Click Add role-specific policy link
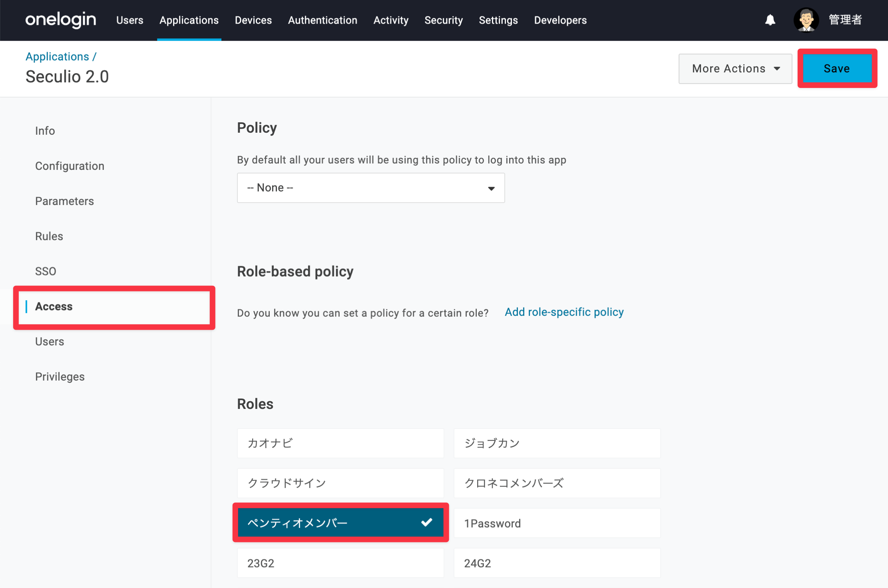The width and height of the screenshot is (888, 588). [x=564, y=312]
